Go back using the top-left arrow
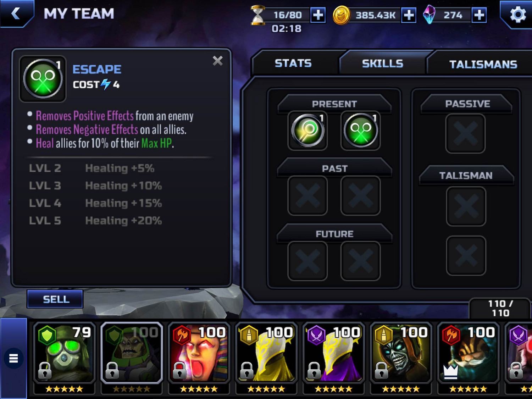 (x=16, y=13)
